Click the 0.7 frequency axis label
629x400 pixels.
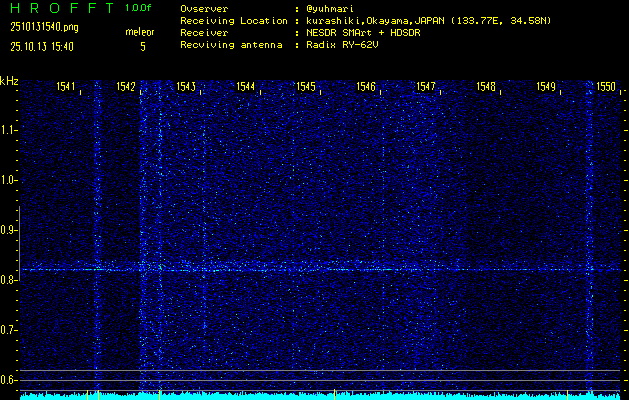point(9,330)
